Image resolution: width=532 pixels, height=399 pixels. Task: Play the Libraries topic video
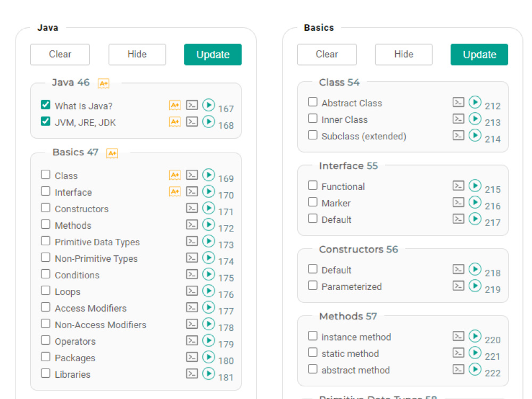tap(209, 373)
